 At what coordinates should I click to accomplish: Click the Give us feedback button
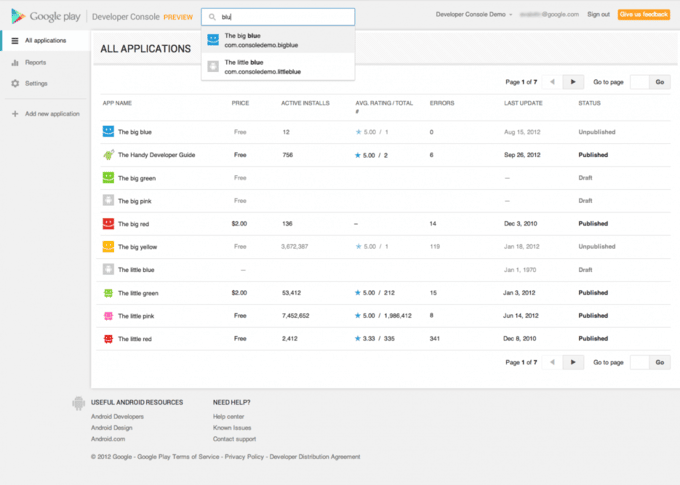644,14
